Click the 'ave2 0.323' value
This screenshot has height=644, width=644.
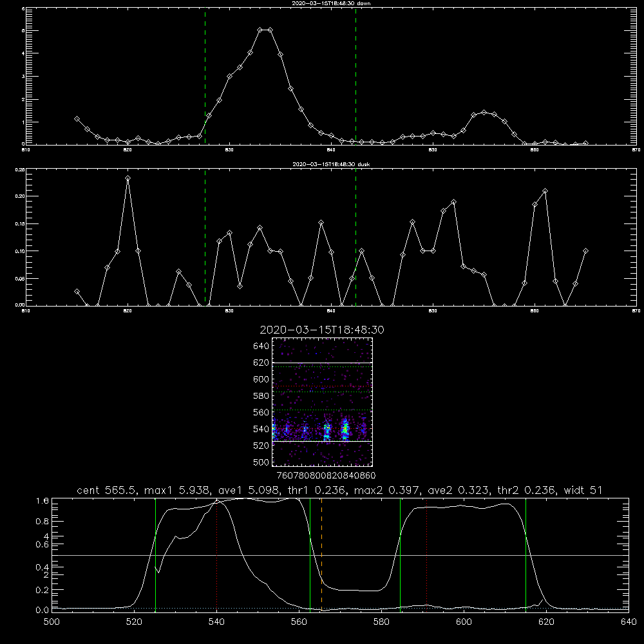click(459, 490)
